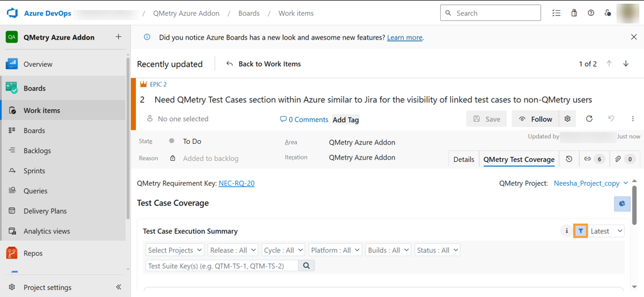Click the Add Tag button
This screenshot has width=644, height=297.
click(345, 120)
